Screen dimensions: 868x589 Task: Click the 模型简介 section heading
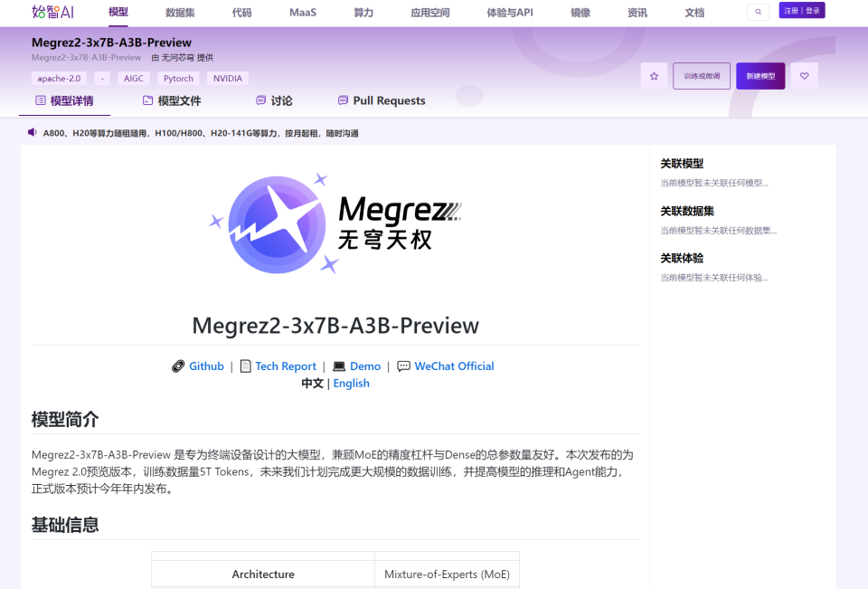pyautogui.click(x=65, y=420)
